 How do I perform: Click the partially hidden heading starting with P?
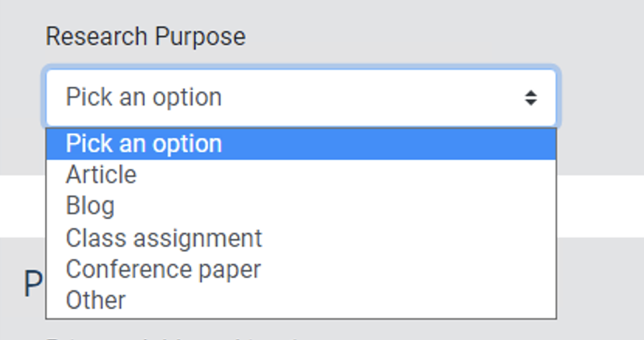coord(33,286)
